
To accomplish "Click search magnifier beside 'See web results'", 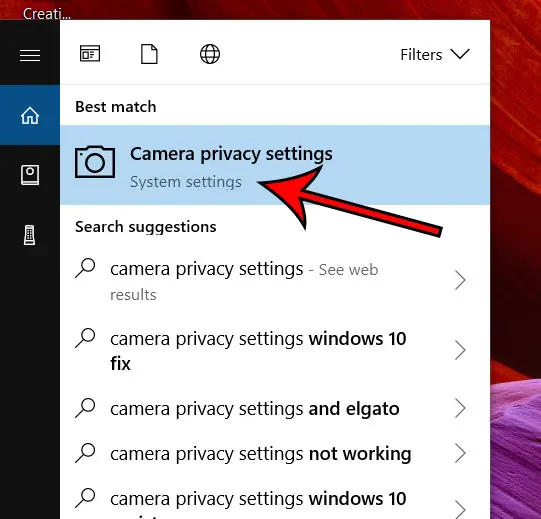I will (85, 268).
